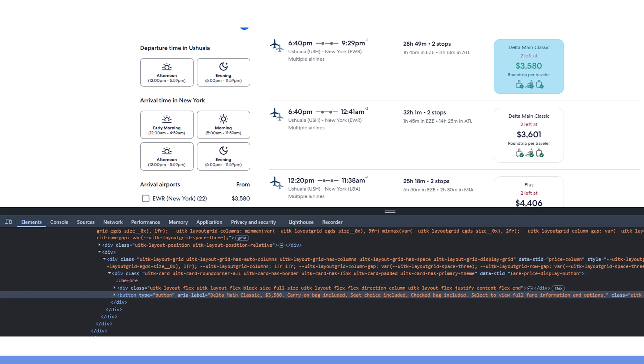Viewport: 644px width, 364px height.
Task: Select the Delta Main Classic $3,580 fare card
Action: pos(529,66)
